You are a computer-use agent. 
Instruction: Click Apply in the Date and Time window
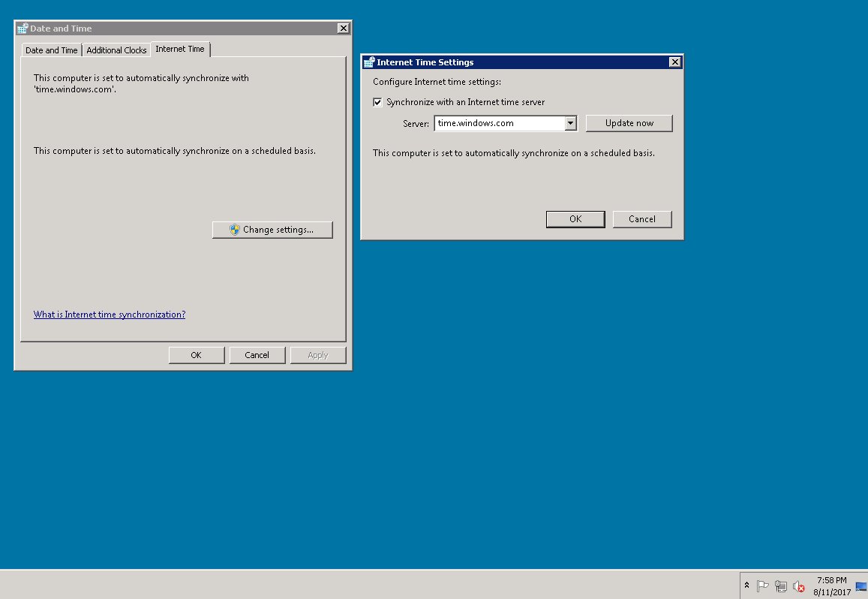click(x=318, y=355)
